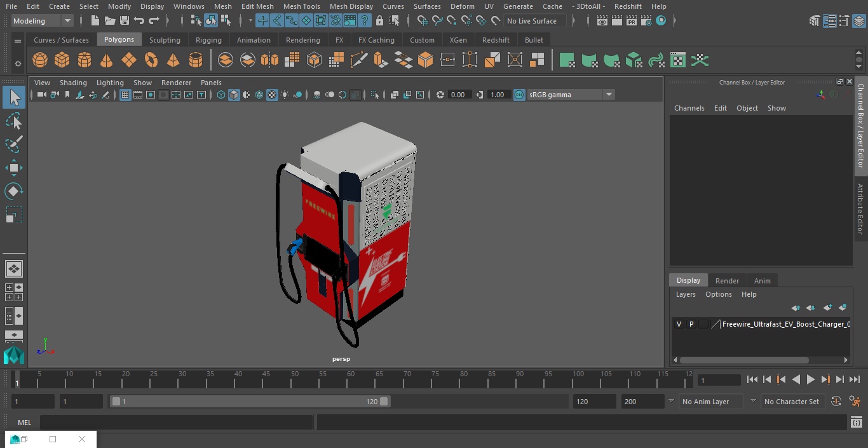Play the animation backwards
The height and width of the screenshot is (448, 868).
pos(796,379)
